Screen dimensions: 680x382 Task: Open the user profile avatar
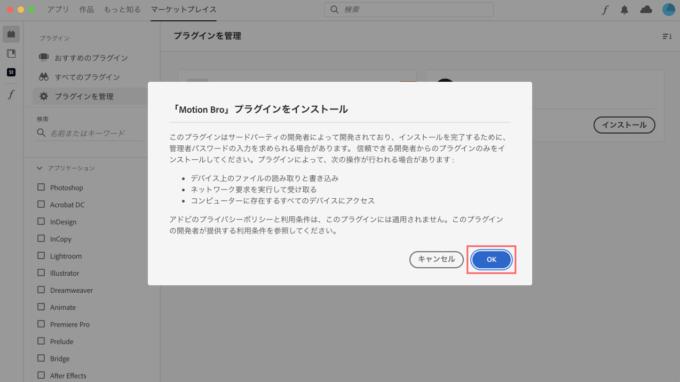coord(669,10)
